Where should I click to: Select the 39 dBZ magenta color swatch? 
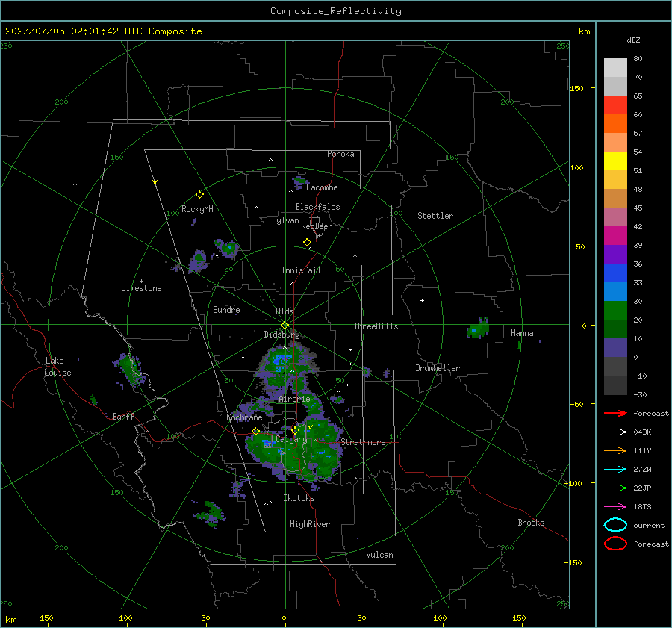click(x=615, y=236)
